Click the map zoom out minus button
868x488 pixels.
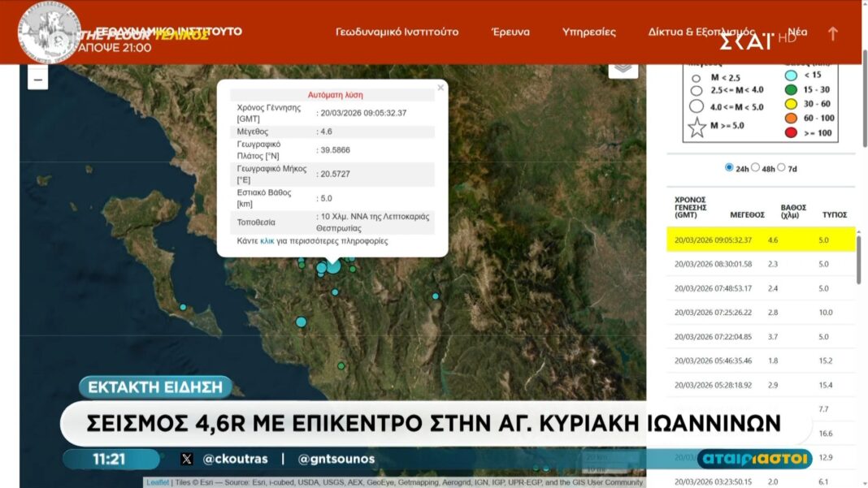coord(37,78)
